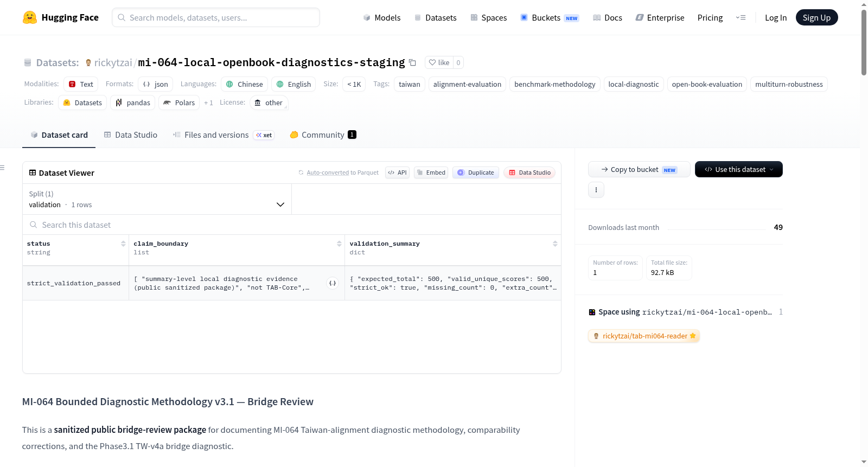Sort the validation_summary column

coord(555,244)
